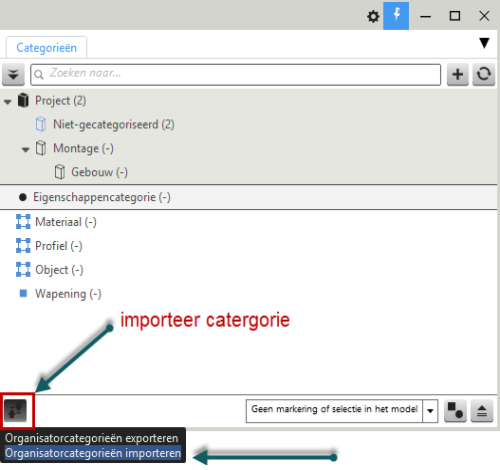
Task: Open the import/export categories button
Action: [15, 410]
